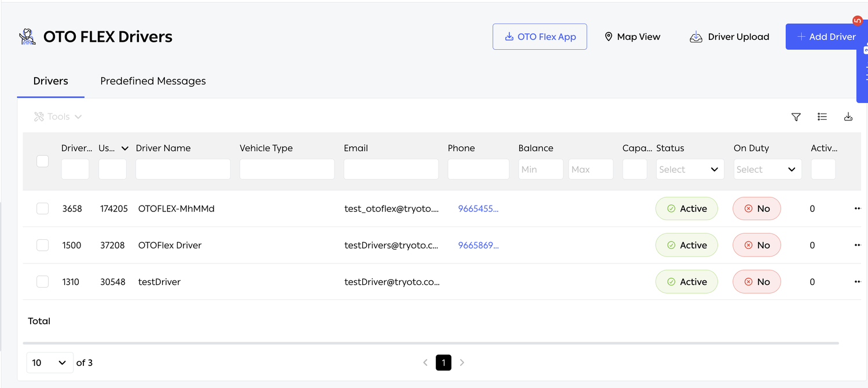Select checkbox for driver 3658
The image size is (868, 388).
pos(42,208)
